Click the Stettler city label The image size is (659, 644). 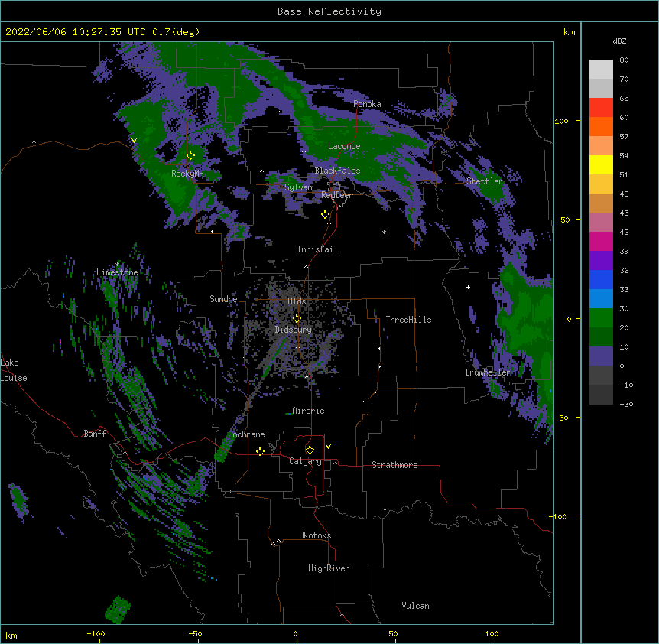pyautogui.click(x=485, y=181)
